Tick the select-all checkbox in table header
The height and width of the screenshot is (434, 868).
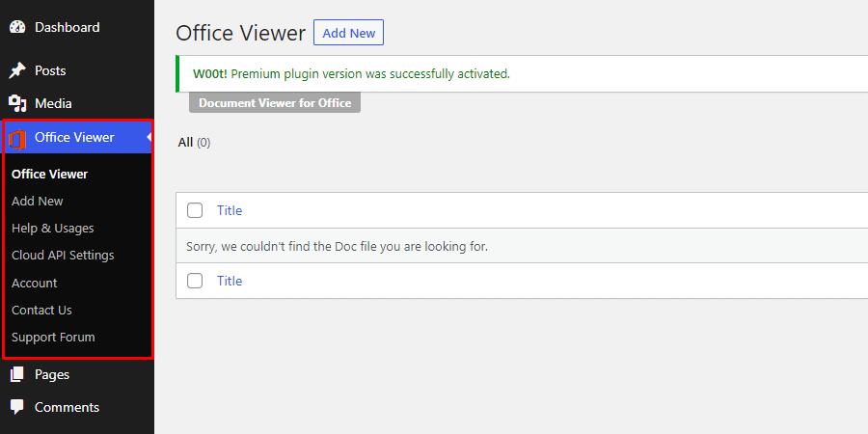195,210
